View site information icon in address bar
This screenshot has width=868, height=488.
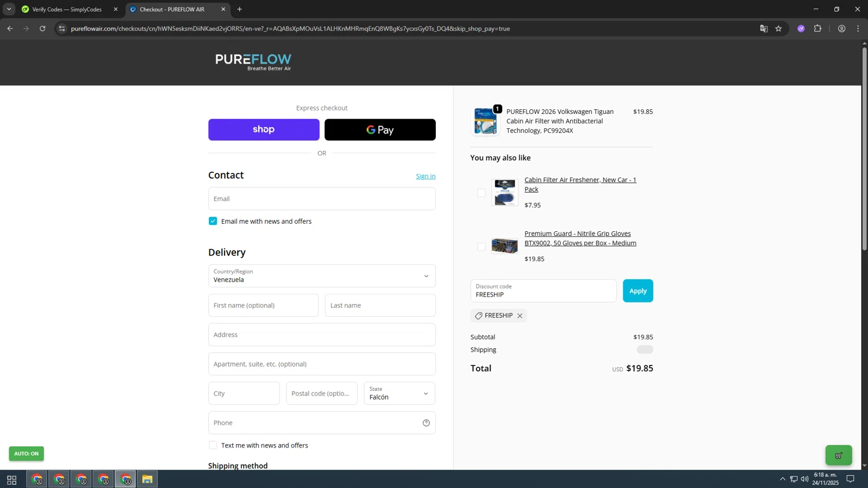[62, 28]
